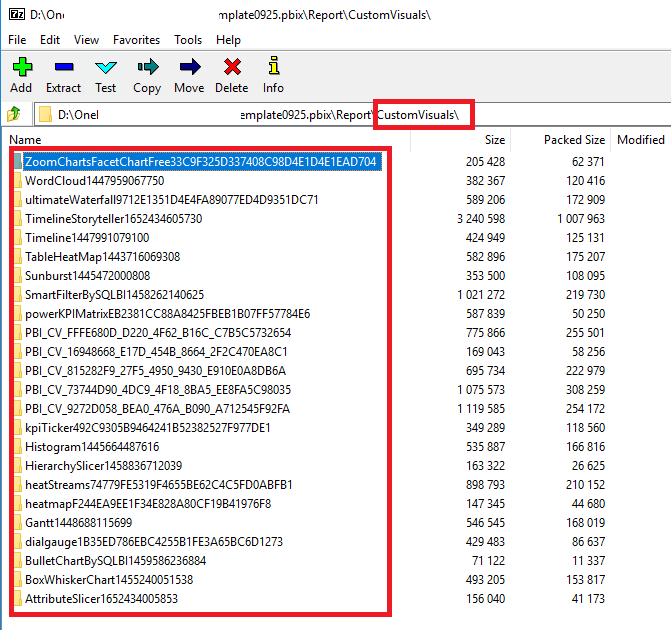Select PBI_CV_16948668_E17D_454B_8664_2F2C470EA8C1 folder
671x630 pixels.
156,352
